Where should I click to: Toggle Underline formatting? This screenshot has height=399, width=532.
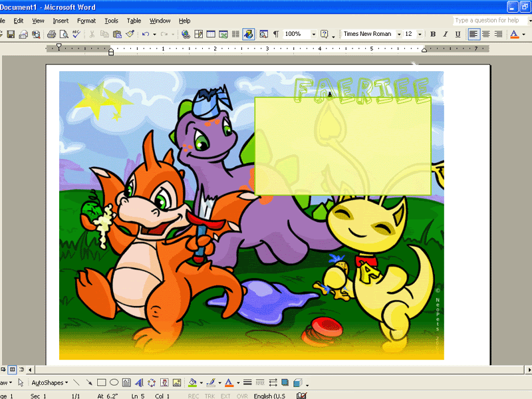458,34
